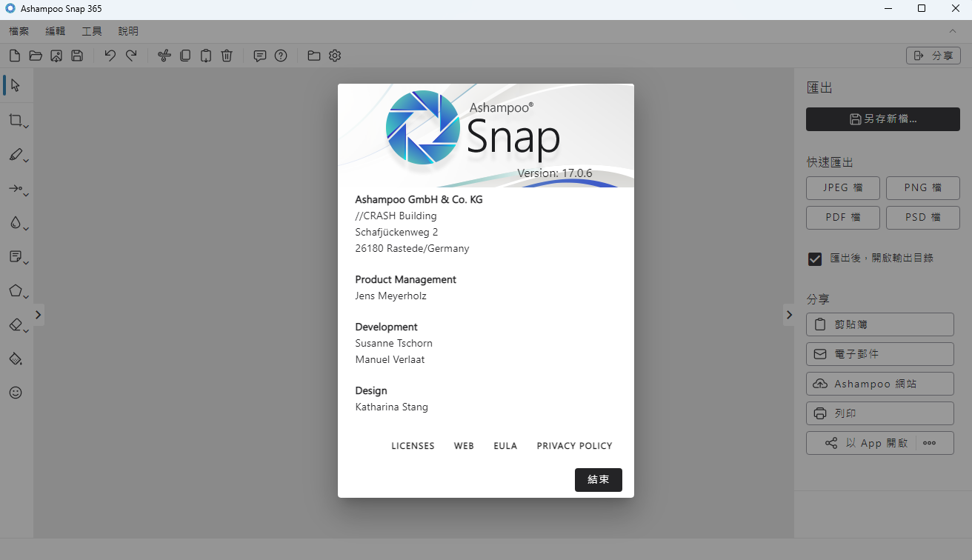Collapse the menu ribbon chevron
Screen dimensions: 972x560
coord(953,31)
